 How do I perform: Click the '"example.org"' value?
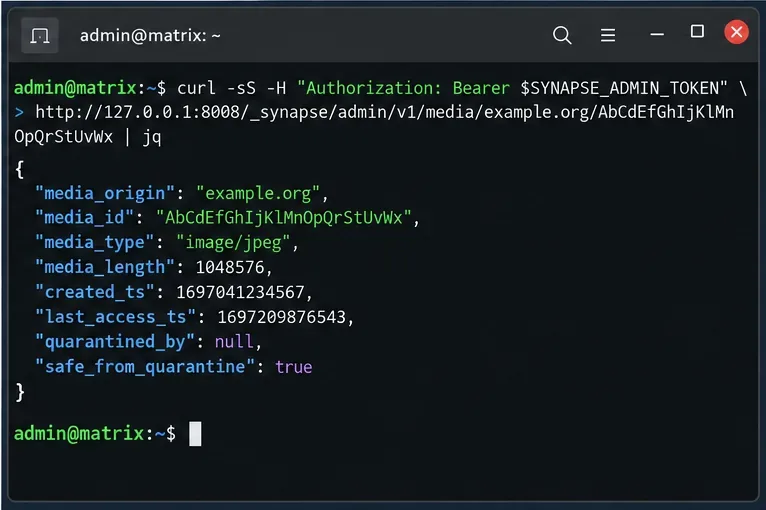[257, 193]
